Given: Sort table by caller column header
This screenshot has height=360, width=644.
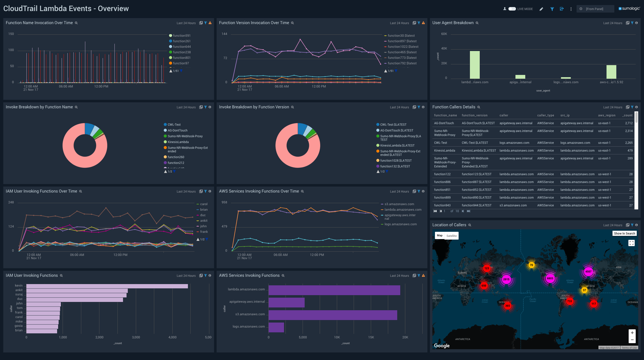Looking at the screenshot, I should pos(504,115).
